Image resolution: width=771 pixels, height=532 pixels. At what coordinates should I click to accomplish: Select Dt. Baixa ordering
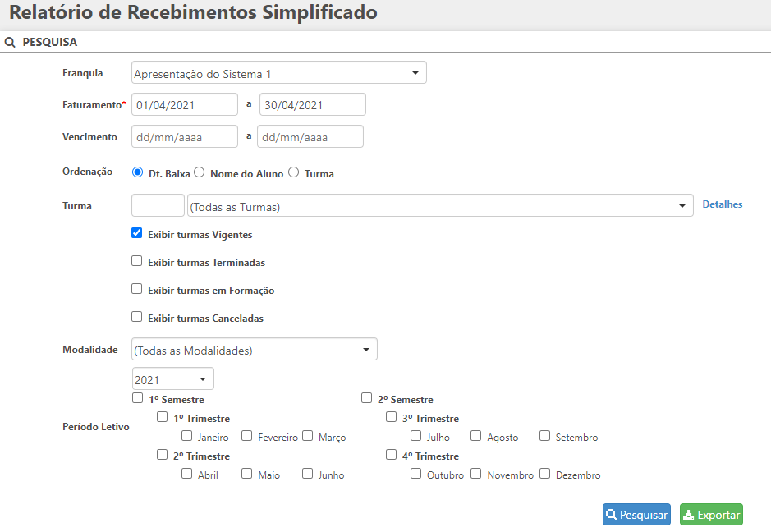click(137, 172)
